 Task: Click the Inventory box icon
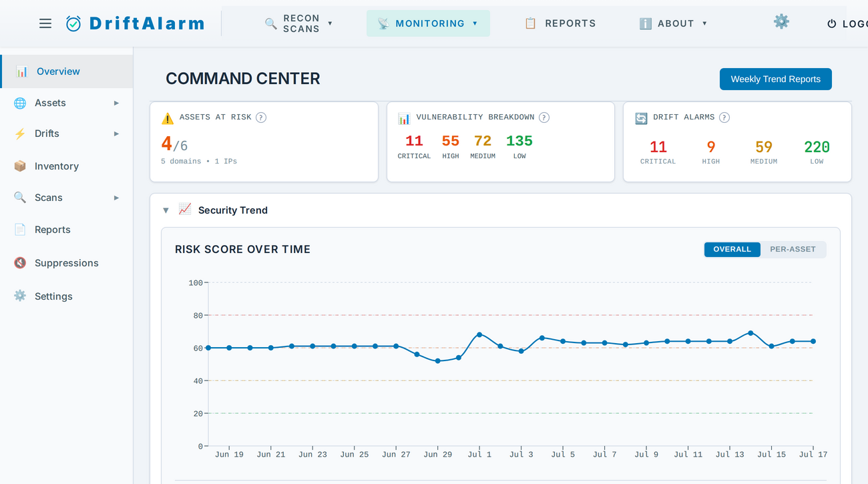coord(21,166)
